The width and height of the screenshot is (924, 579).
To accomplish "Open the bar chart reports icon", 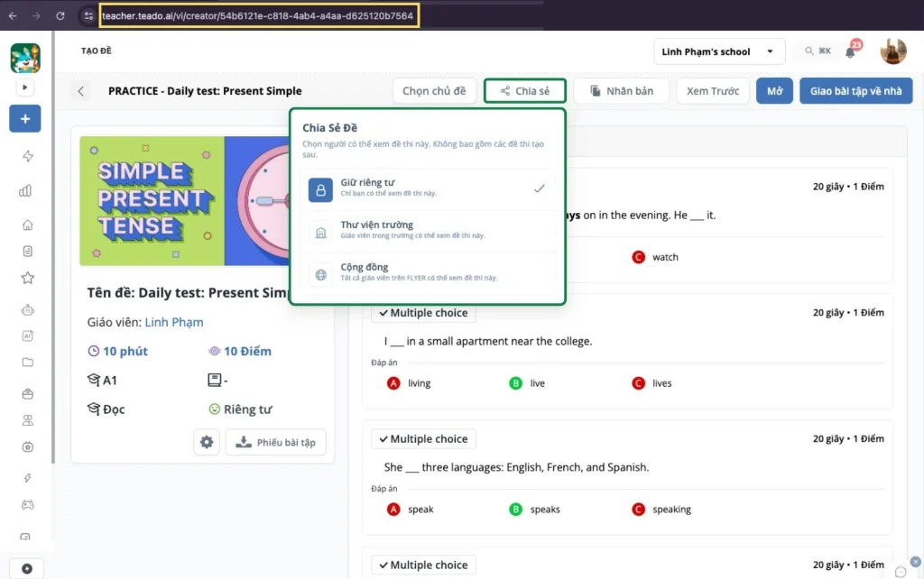I will 25,190.
